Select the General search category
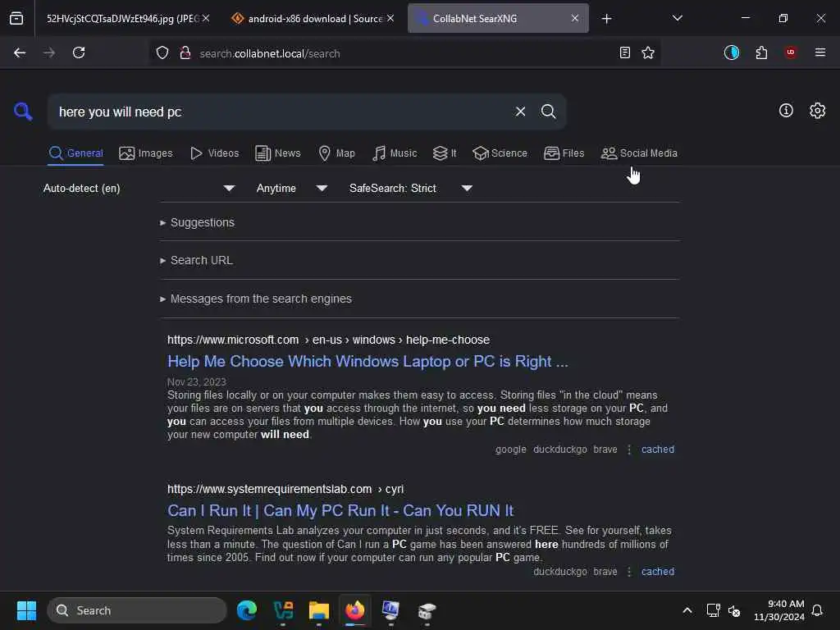This screenshot has height=630, width=840. click(x=75, y=153)
